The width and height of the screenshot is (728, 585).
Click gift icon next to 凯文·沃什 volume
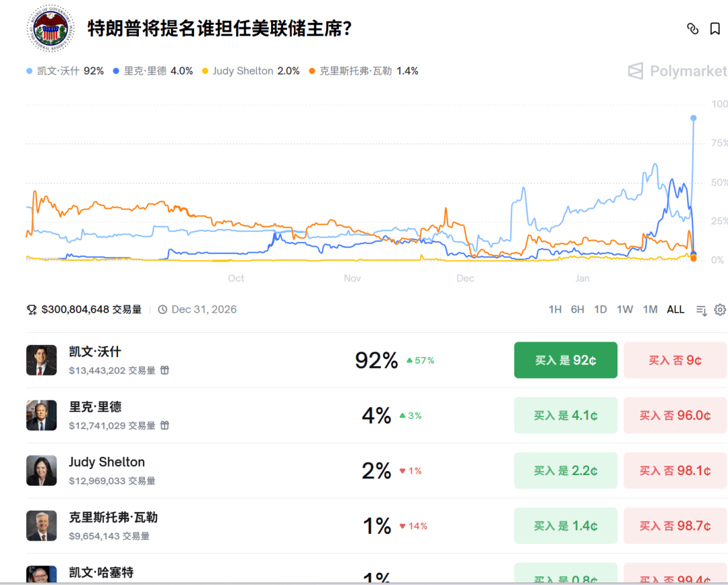coord(164,370)
